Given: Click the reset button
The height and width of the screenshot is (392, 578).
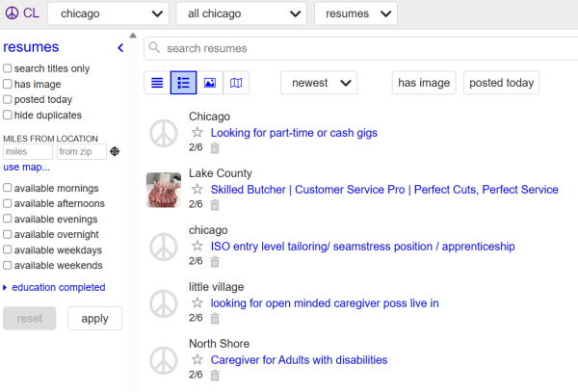Looking at the screenshot, I should point(30,318).
